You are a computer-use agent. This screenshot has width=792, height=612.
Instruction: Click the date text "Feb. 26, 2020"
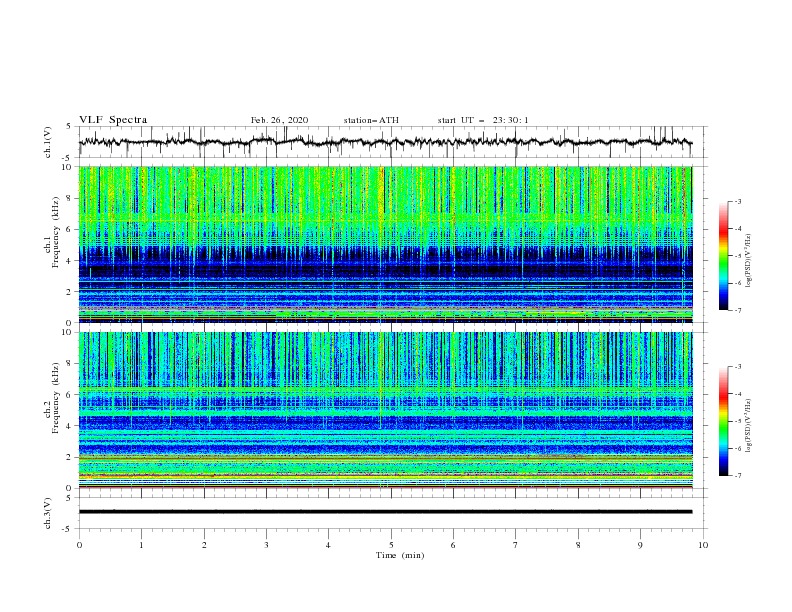279,120
